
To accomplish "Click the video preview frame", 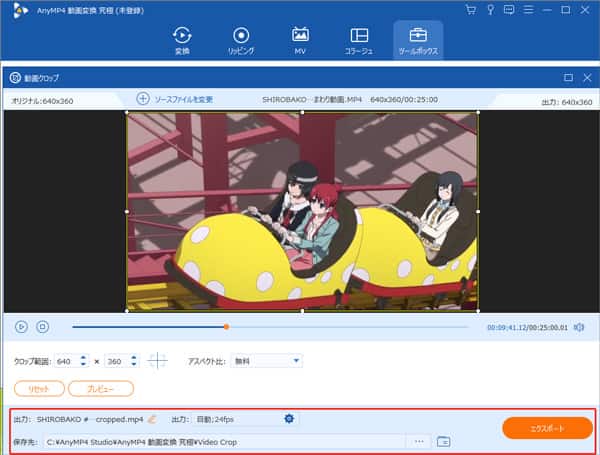I will point(302,212).
